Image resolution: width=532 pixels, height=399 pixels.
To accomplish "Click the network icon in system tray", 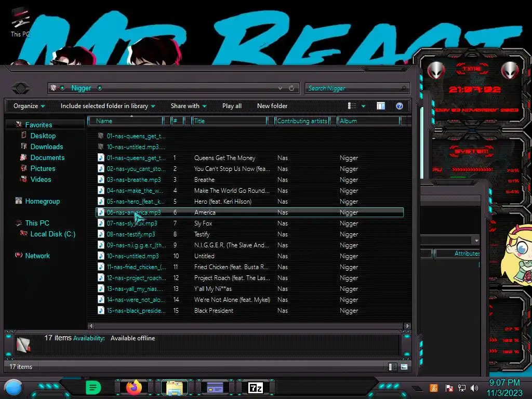I will coord(462,388).
